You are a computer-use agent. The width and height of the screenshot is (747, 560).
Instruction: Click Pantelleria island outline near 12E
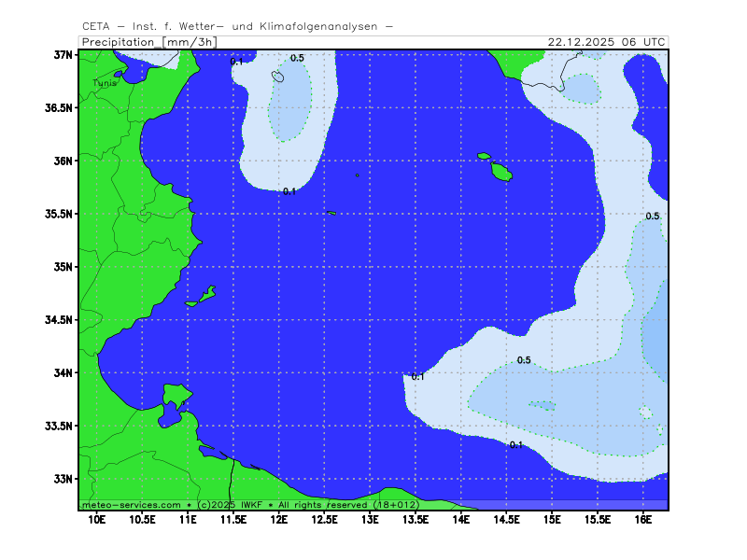point(278,76)
